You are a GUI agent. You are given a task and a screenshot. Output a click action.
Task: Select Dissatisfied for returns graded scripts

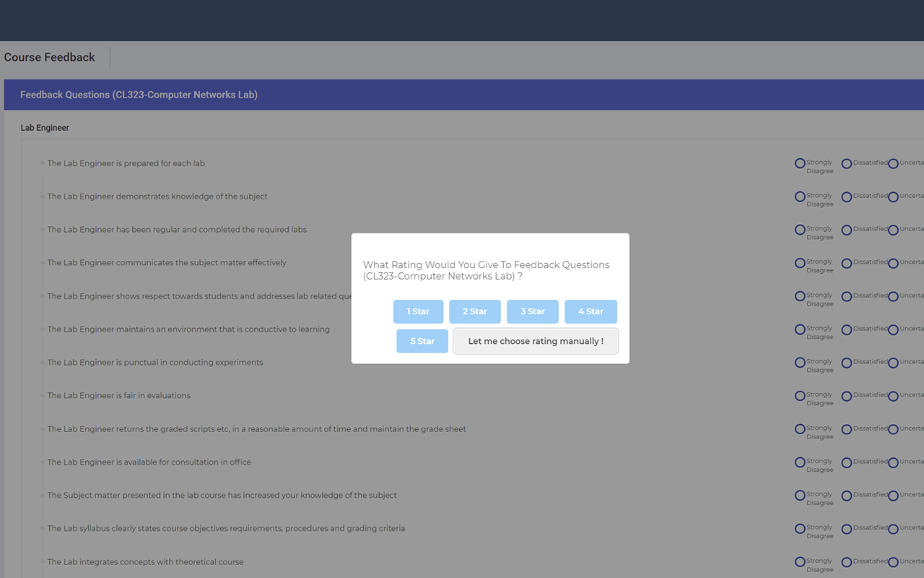pos(847,429)
